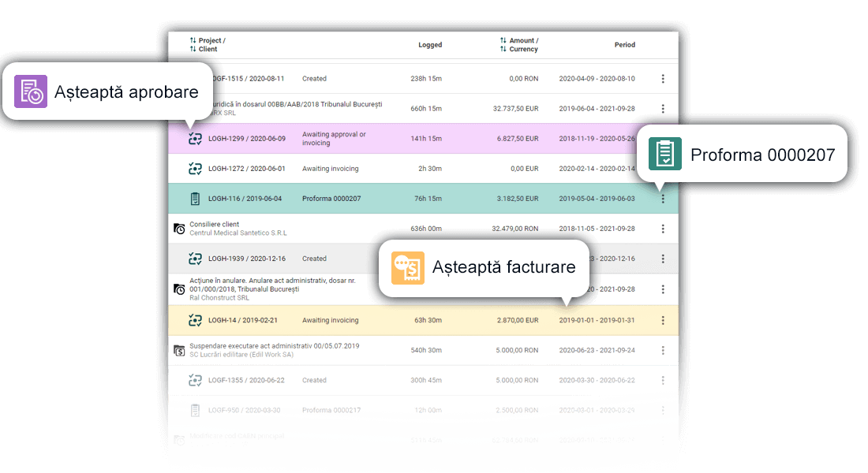
Task: Click the 3.182,50 EUR amount
Action: coord(518,199)
